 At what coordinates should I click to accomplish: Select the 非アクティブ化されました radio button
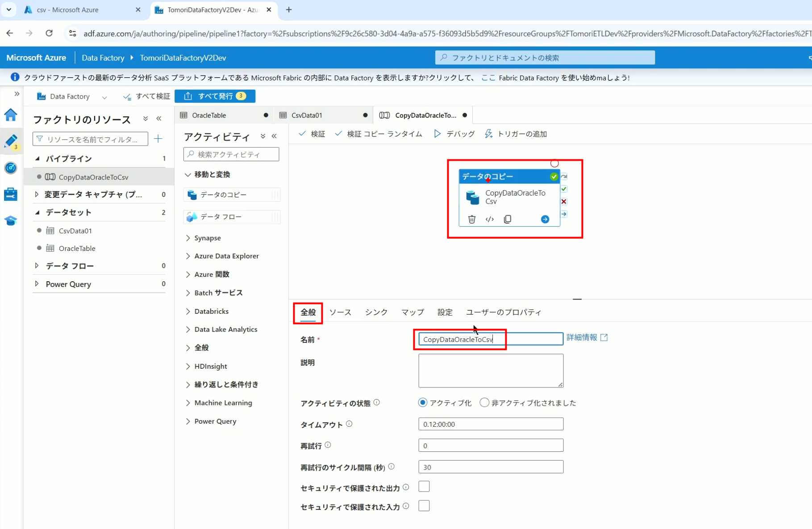click(484, 403)
